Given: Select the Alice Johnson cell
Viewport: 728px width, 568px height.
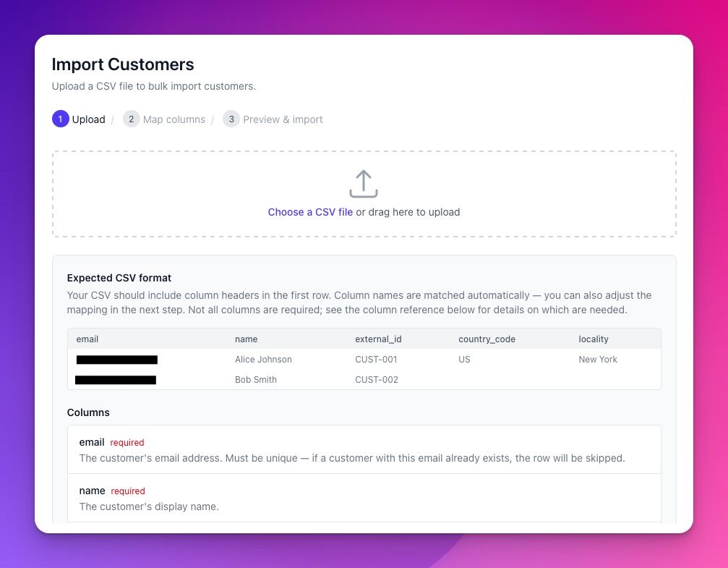Looking at the screenshot, I should [263, 360].
